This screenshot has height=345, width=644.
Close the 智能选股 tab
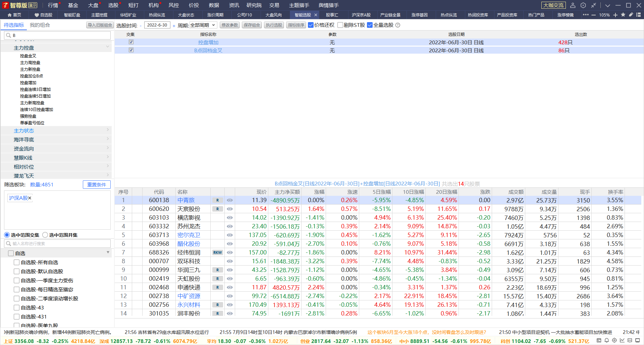pos(316,15)
